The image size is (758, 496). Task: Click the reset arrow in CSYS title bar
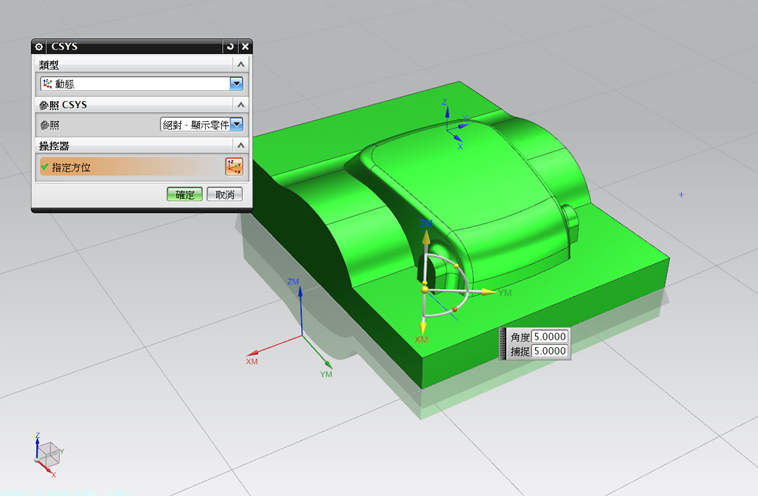point(231,46)
